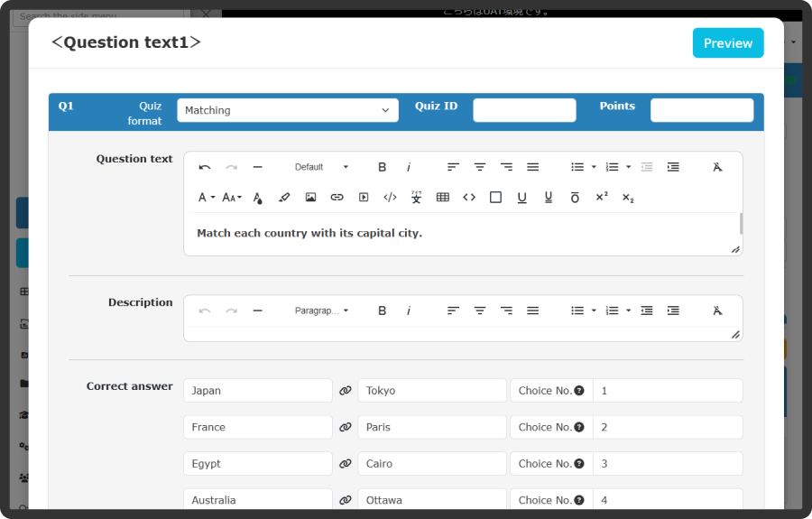The width and height of the screenshot is (812, 519).
Task: Expand numbered list options in Question text
Action: (629, 167)
